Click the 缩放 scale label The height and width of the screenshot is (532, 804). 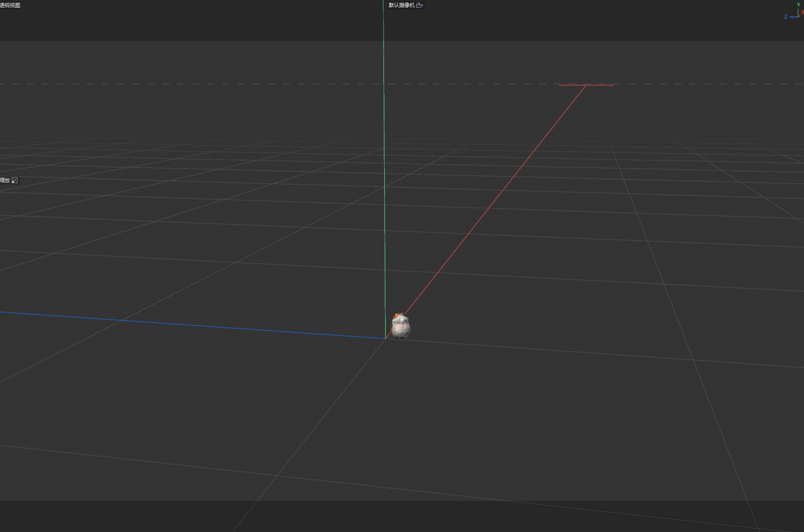pyautogui.click(x=5, y=180)
